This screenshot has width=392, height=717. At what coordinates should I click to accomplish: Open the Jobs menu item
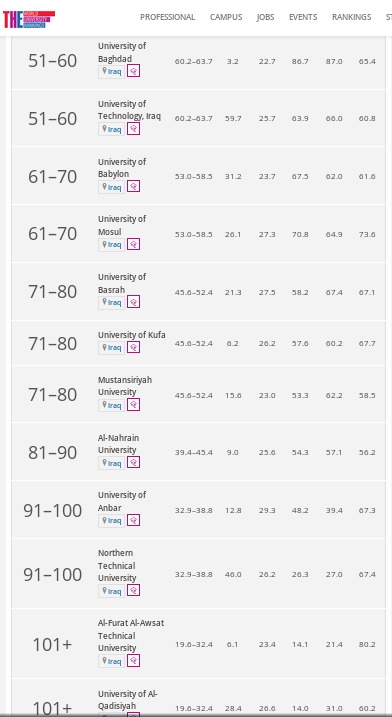pyautogui.click(x=265, y=17)
